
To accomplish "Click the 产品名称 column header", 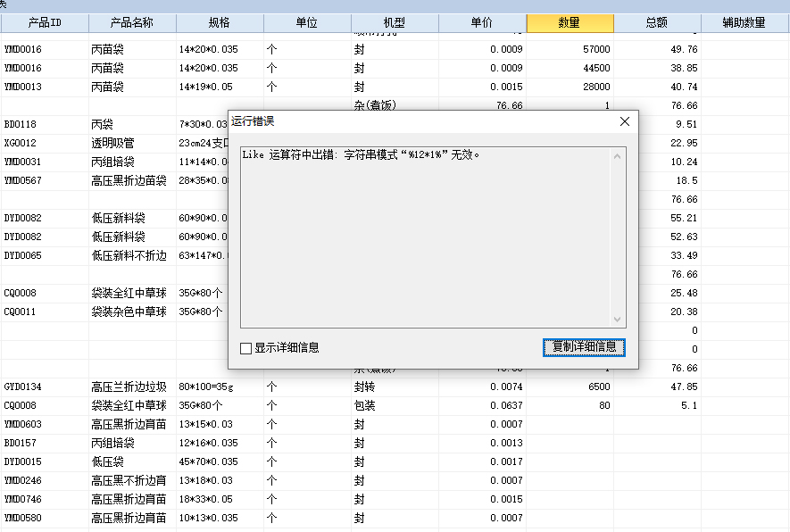I will (132, 22).
